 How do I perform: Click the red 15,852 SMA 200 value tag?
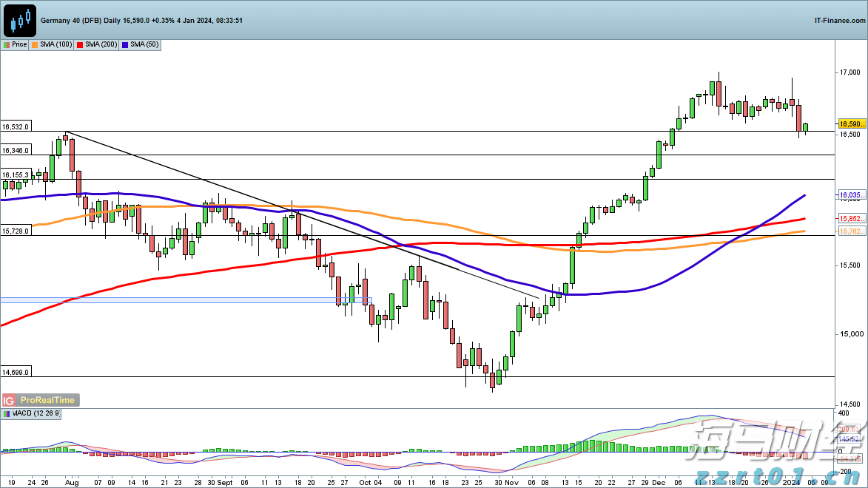tap(851, 219)
